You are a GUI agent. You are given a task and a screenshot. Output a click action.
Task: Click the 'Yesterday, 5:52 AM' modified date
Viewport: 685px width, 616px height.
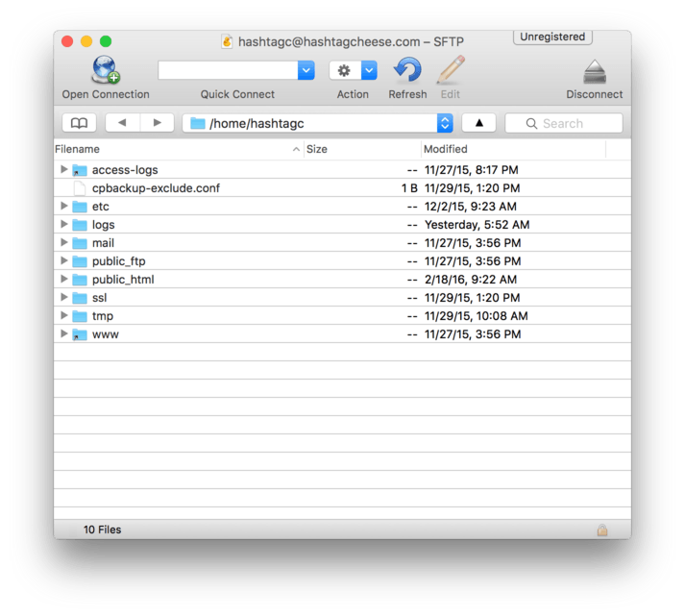tap(477, 225)
